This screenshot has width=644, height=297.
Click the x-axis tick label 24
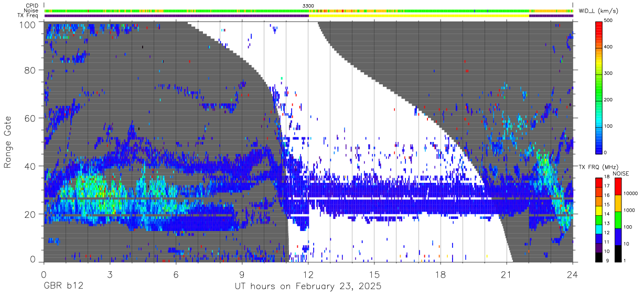click(x=572, y=274)
